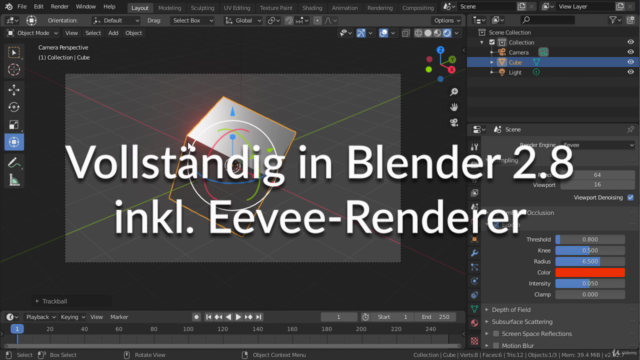The width and height of the screenshot is (640, 360).
Task: Choose the Move tool
Action: click(14, 89)
